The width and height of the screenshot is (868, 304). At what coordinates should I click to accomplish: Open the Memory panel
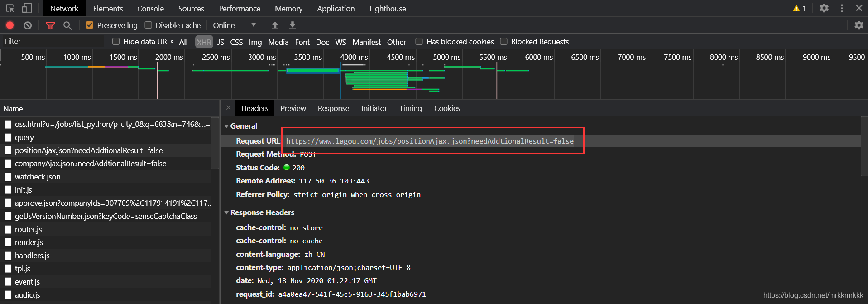pos(288,9)
